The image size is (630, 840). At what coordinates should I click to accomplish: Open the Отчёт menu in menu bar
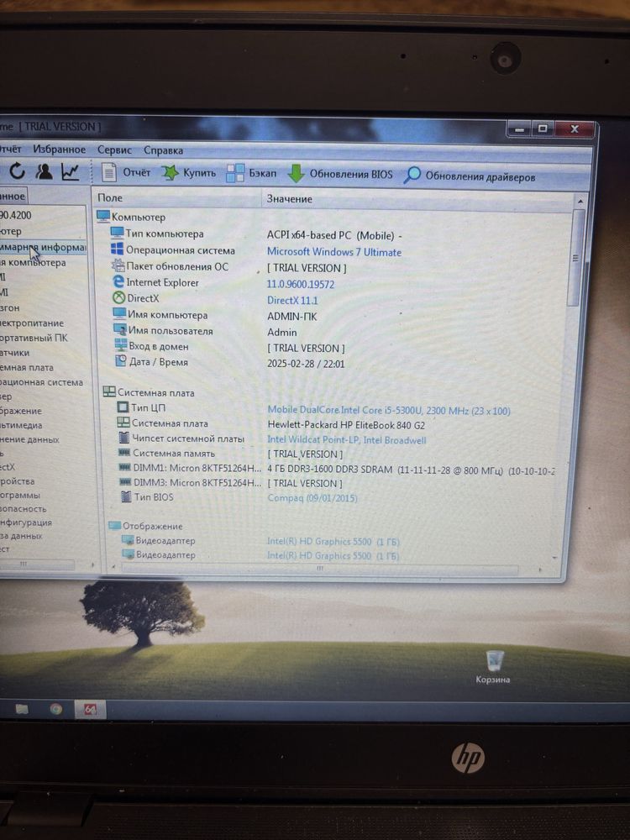tap(11, 149)
